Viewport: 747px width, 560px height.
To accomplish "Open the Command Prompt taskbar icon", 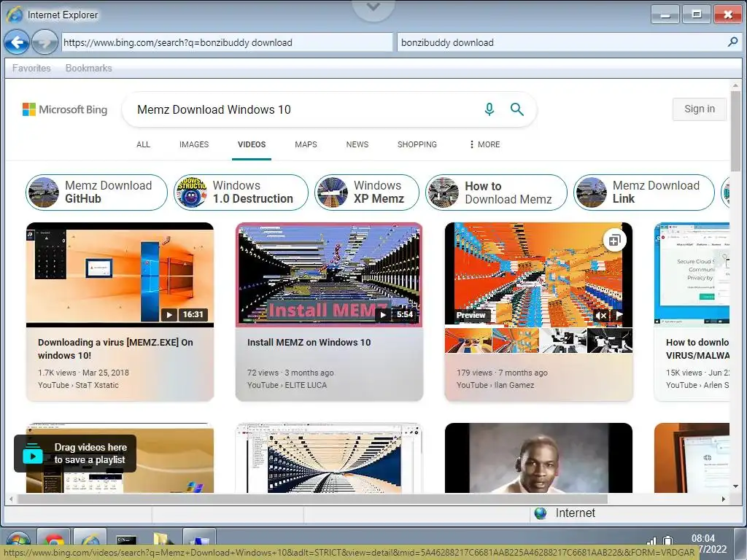I will tap(126, 542).
